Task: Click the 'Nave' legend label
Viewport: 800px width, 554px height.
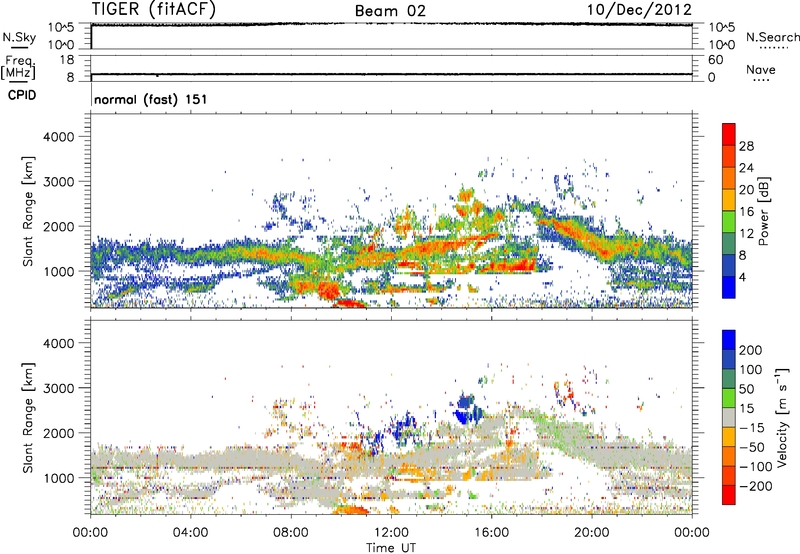Action: click(761, 69)
